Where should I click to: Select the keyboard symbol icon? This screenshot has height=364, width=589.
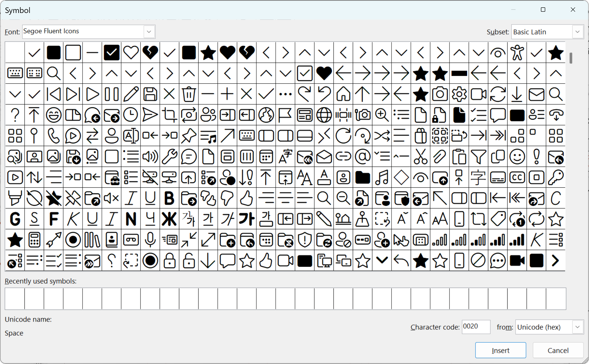point(15,72)
